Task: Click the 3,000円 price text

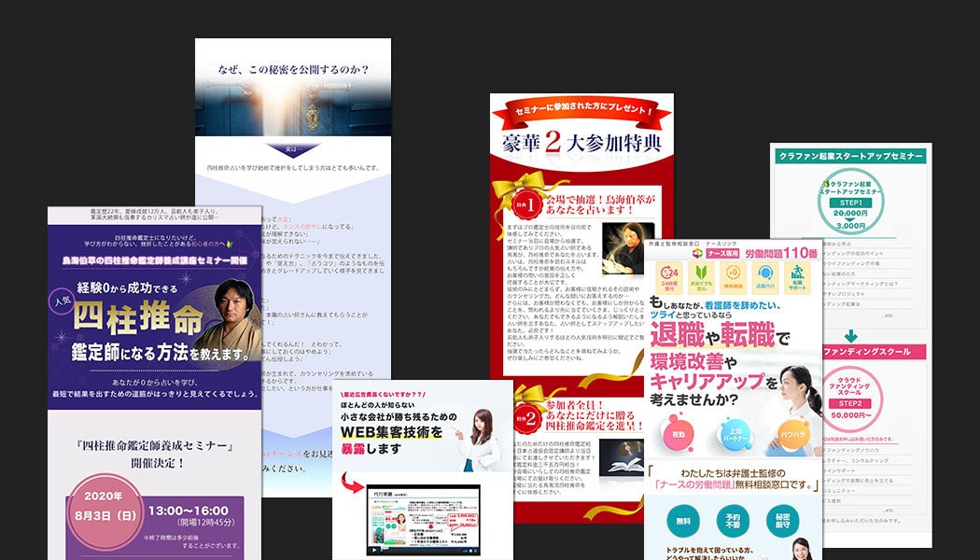Action: (851, 225)
